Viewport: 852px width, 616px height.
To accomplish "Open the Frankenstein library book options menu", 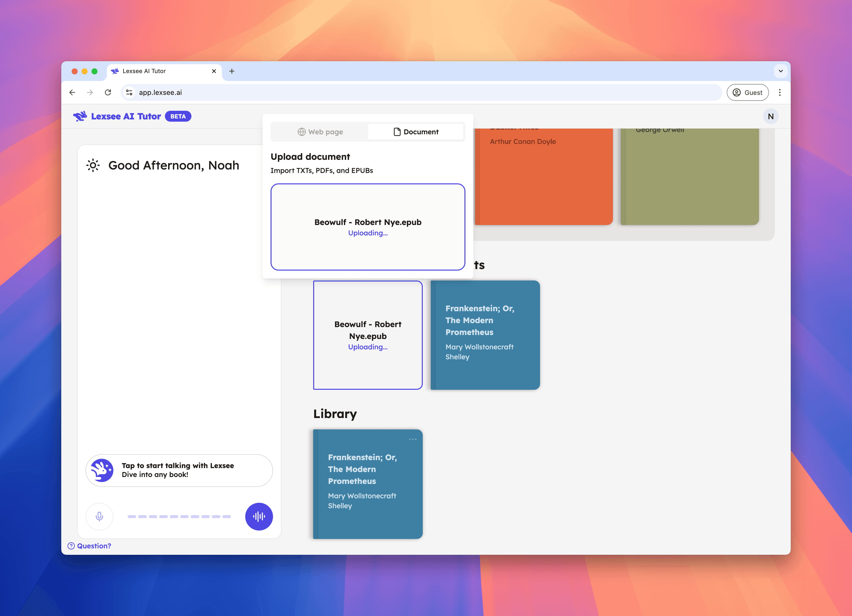I will tap(412, 439).
